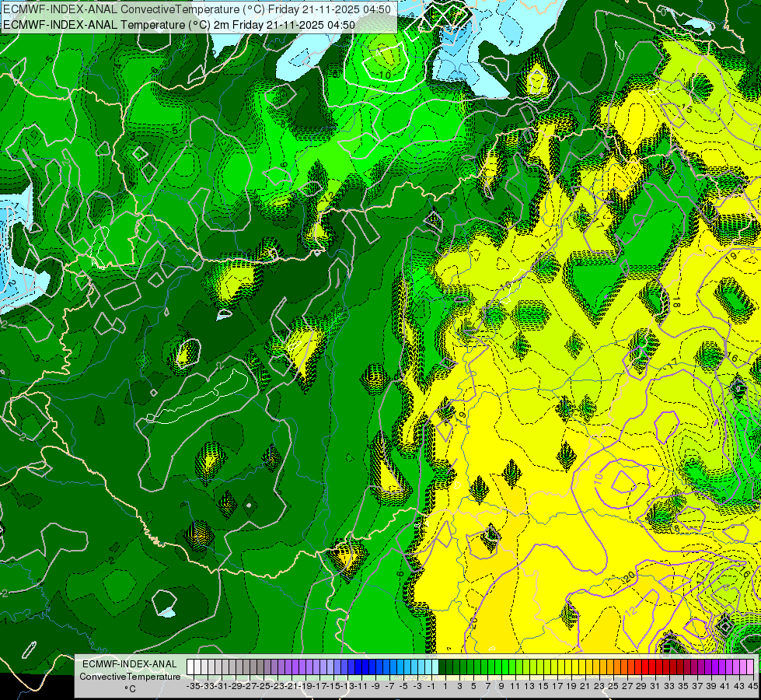This screenshot has width=761, height=700.
Task: Click the legend tick label 27
Action: pyautogui.click(x=627, y=687)
